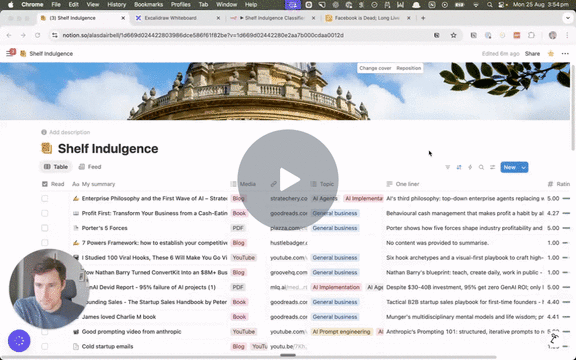Viewport: 576px width, 360px height.
Task: Switch to the Table view tab
Action: pyautogui.click(x=56, y=167)
